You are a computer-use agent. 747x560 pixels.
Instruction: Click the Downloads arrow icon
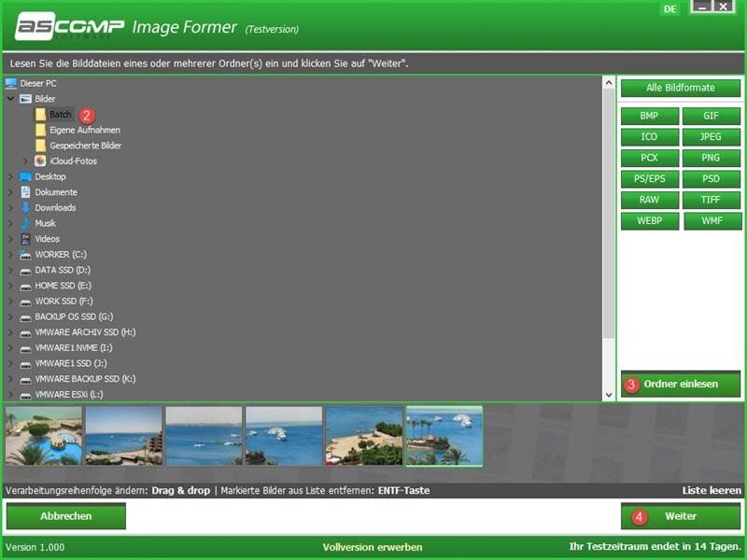pyautogui.click(x=25, y=208)
